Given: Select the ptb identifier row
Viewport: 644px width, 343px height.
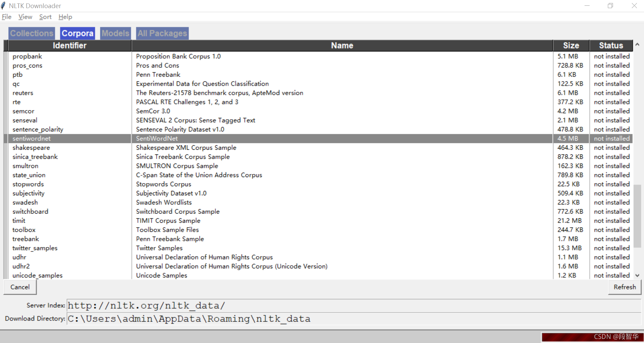Looking at the screenshot, I should [18, 75].
